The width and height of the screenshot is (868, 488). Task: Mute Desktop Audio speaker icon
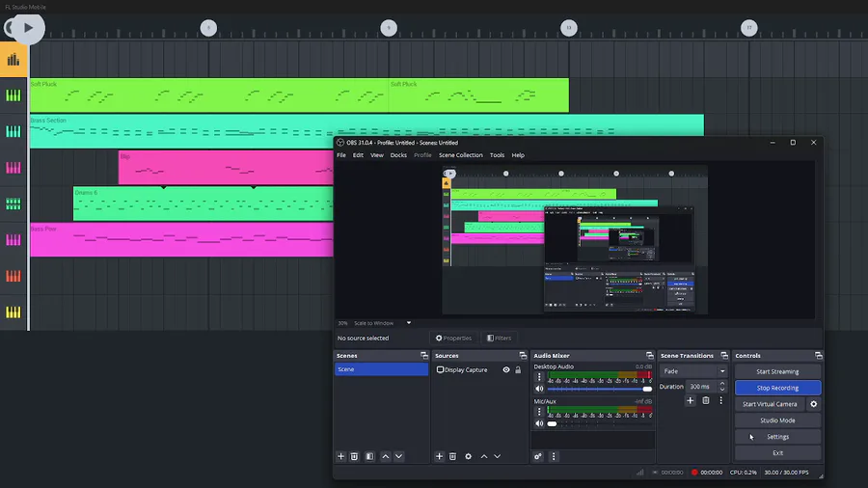[539, 389]
